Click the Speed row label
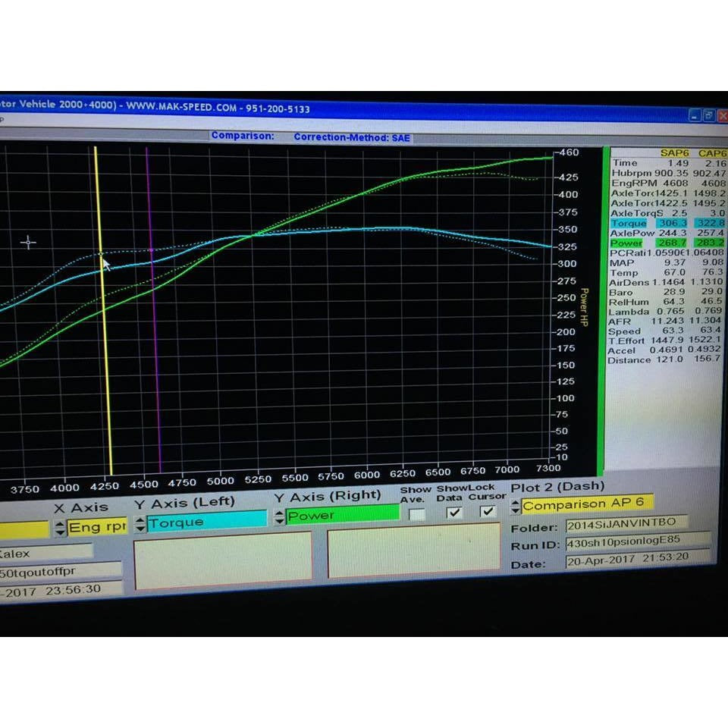Viewport: 728px width, 728px height. (x=624, y=331)
